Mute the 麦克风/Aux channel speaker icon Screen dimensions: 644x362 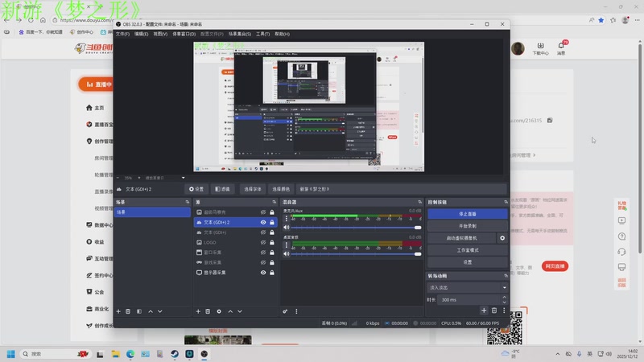(x=287, y=228)
